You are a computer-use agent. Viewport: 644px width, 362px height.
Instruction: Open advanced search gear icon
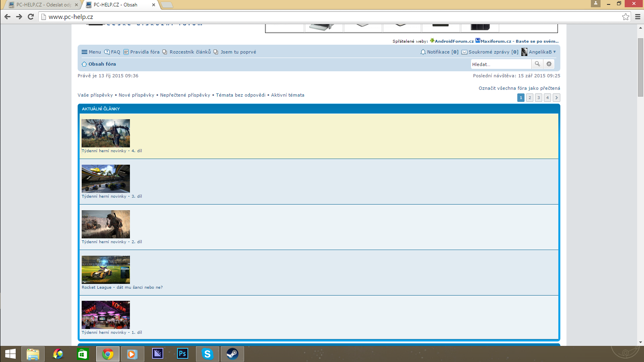tap(549, 64)
